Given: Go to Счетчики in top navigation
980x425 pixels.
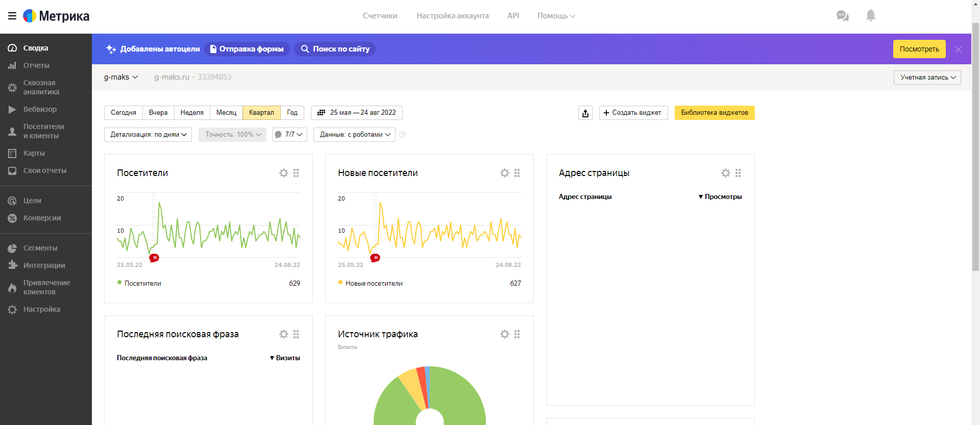Looking at the screenshot, I should tap(380, 16).
